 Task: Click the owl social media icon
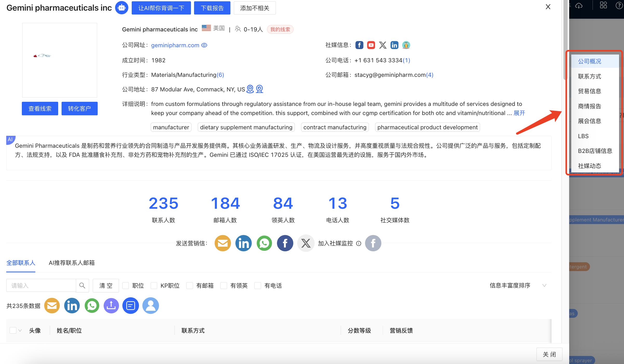coord(406,45)
